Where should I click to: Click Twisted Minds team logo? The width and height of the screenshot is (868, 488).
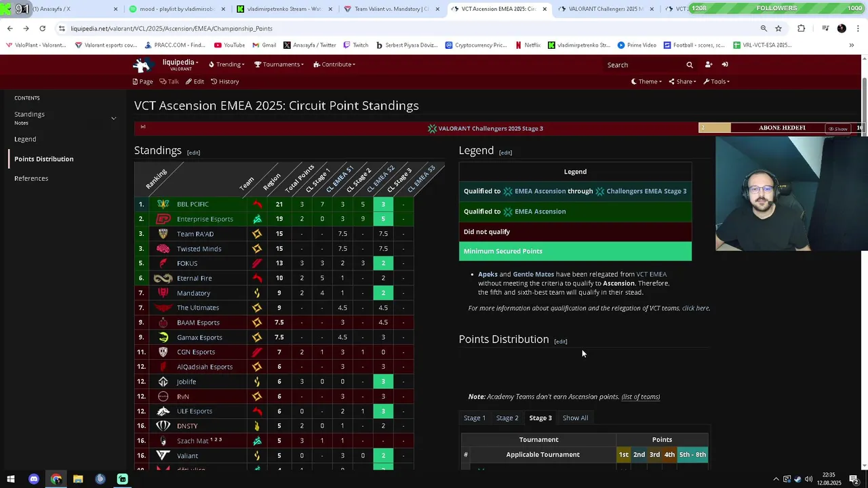(163, 249)
